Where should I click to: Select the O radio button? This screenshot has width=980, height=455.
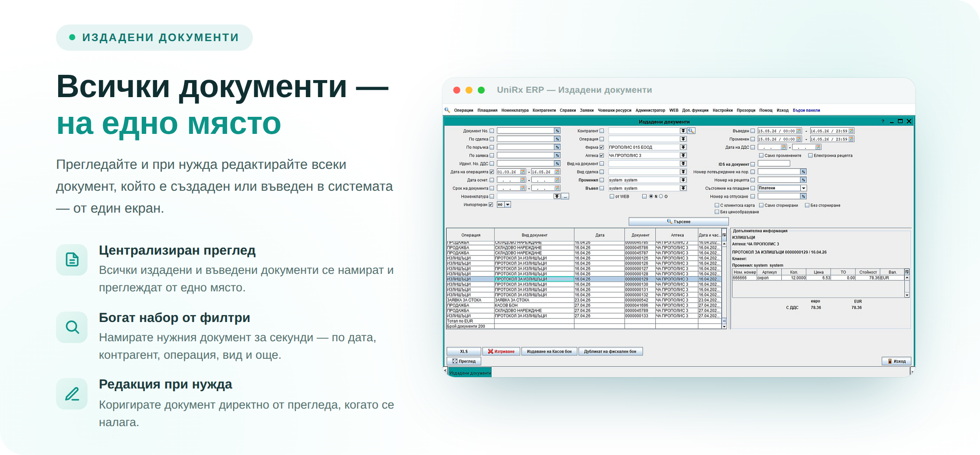point(661,196)
